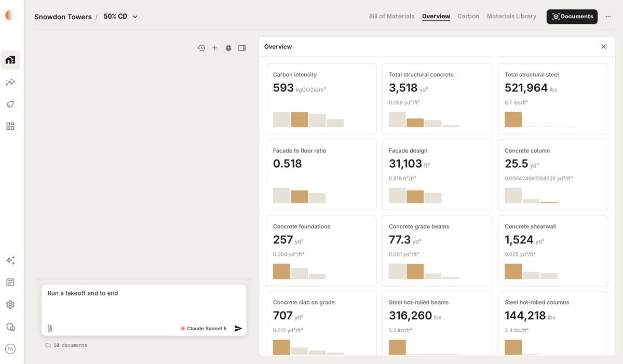The width and height of the screenshot is (623, 364).
Task: Open the document list icon in sidebar
Action: [x=10, y=282]
